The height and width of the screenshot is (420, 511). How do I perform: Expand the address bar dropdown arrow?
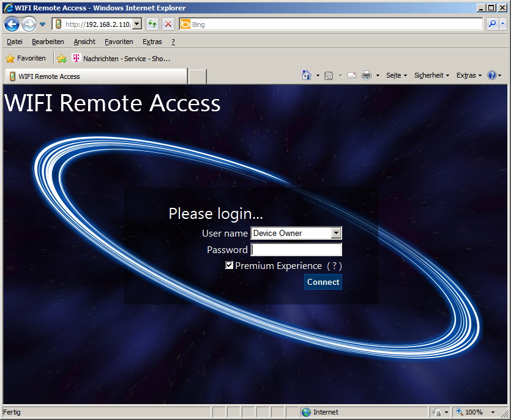pyautogui.click(x=137, y=24)
